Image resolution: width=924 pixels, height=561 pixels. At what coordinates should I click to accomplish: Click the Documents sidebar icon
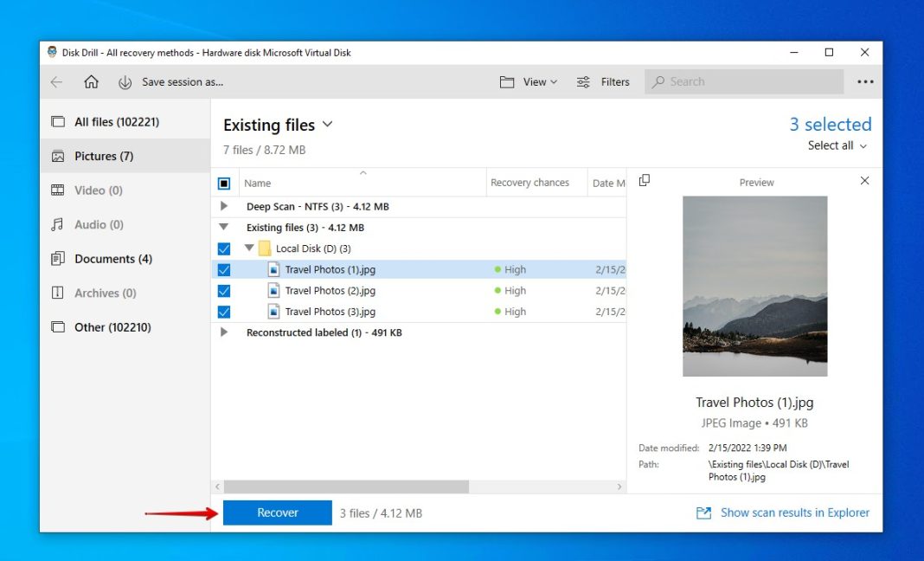(x=58, y=258)
